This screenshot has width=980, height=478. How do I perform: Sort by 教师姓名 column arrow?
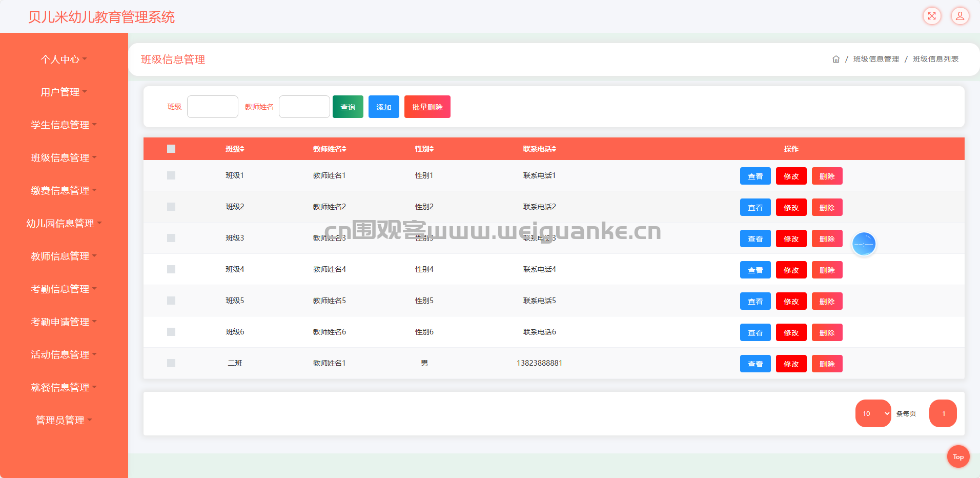tap(344, 149)
